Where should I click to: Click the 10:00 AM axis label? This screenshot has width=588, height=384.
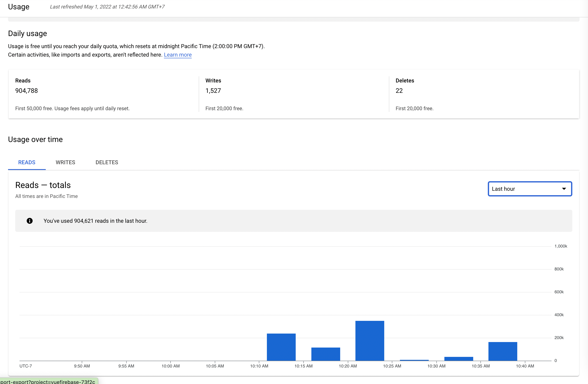(171, 366)
